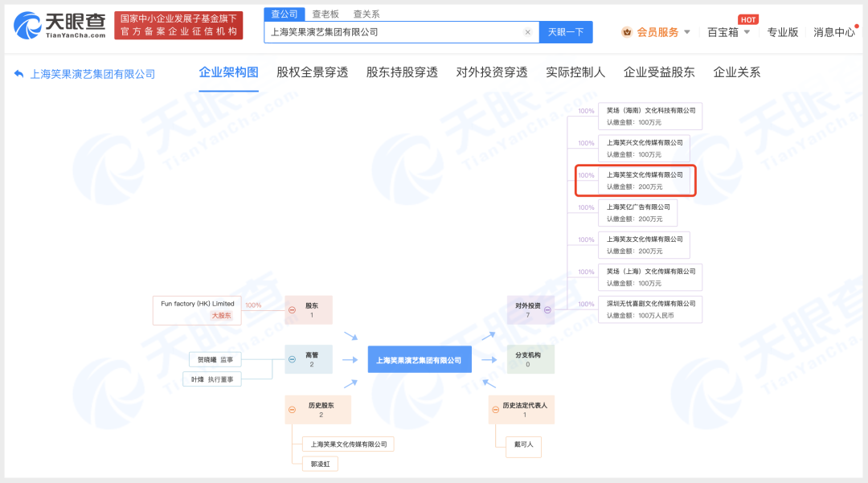Click central 上海笑果演艺集团有限公司 node
868x483 pixels.
tap(420, 359)
